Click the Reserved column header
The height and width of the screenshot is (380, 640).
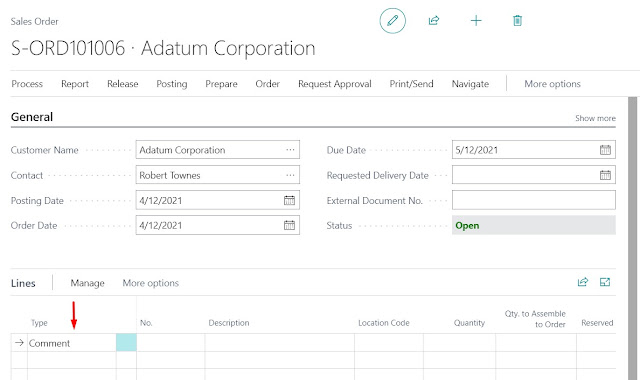point(597,323)
